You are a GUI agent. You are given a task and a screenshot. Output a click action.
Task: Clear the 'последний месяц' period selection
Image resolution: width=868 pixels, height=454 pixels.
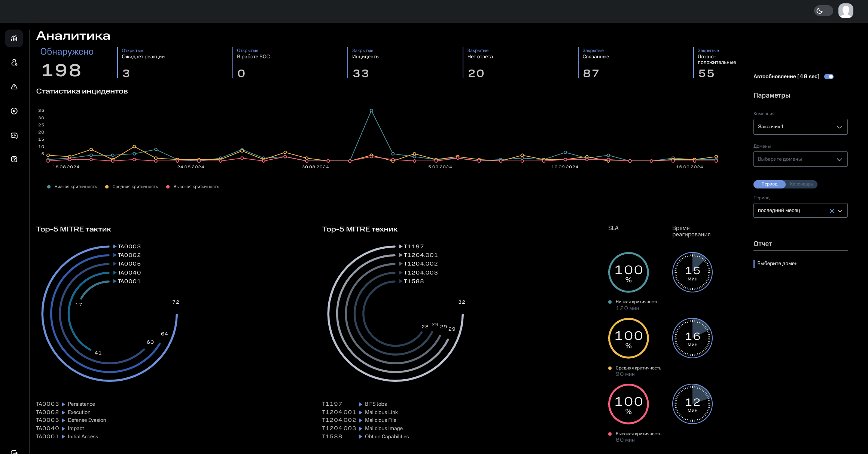(832, 211)
